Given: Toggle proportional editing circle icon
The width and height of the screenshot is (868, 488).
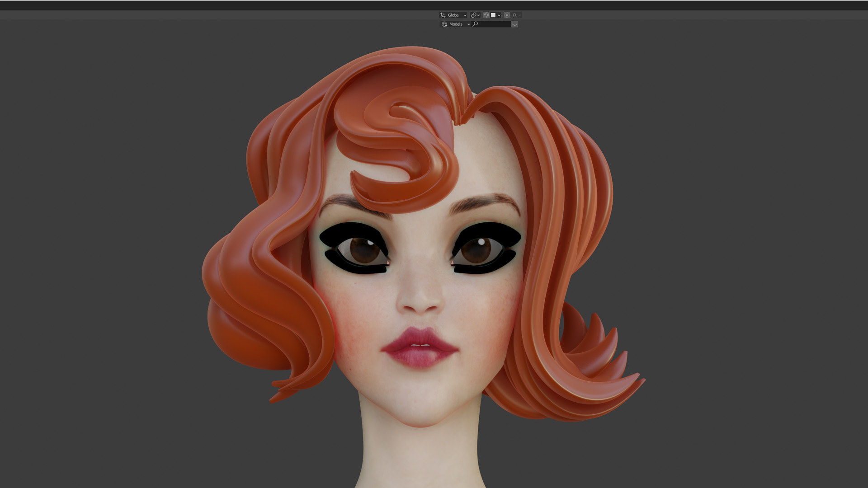Looking at the screenshot, I should click(x=507, y=15).
